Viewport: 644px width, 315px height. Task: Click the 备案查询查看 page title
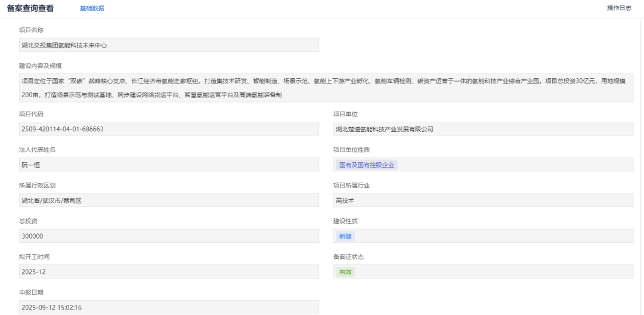30,8
